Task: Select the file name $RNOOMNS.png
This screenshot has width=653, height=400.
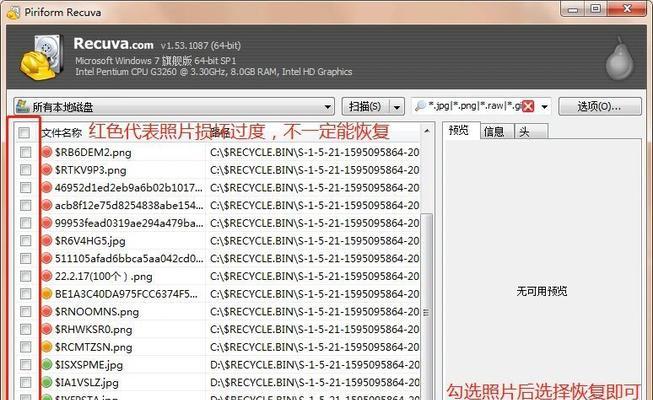Action: click(97, 312)
